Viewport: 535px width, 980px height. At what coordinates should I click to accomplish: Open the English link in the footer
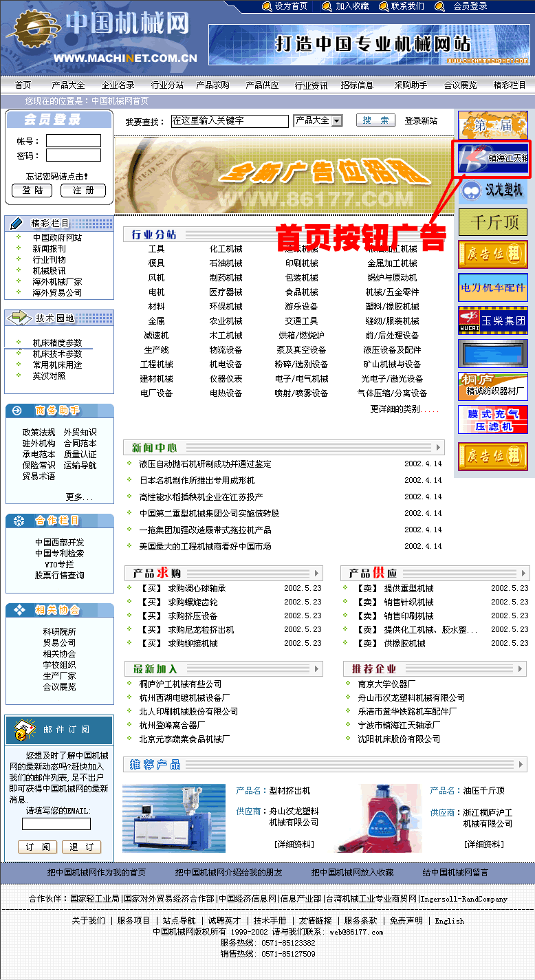click(450, 921)
